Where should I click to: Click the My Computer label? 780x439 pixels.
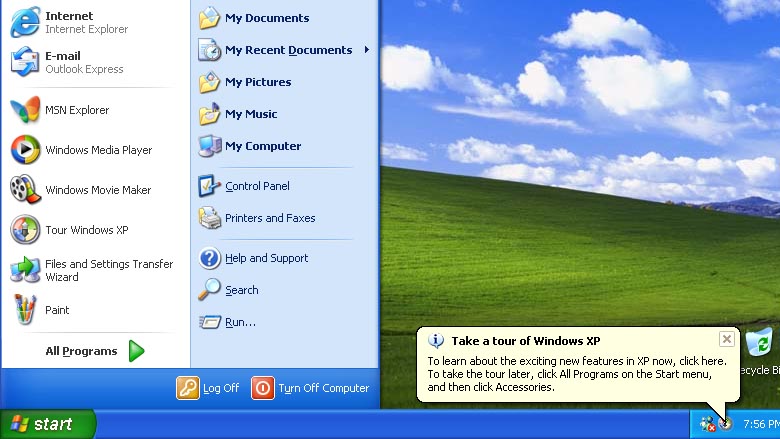coord(263,146)
